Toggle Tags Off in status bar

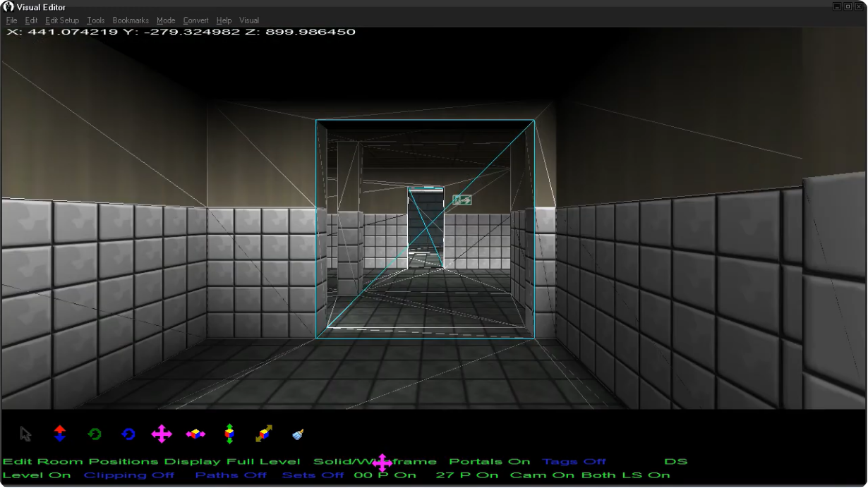coord(574,462)
